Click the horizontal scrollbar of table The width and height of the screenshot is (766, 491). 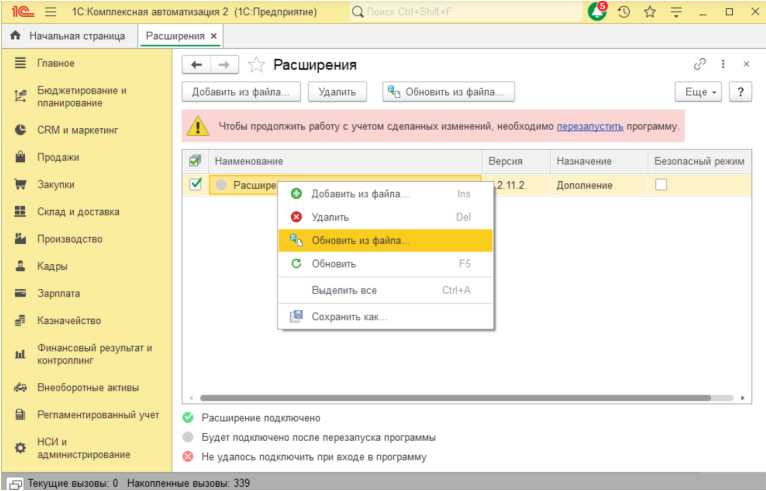point(455,398)
